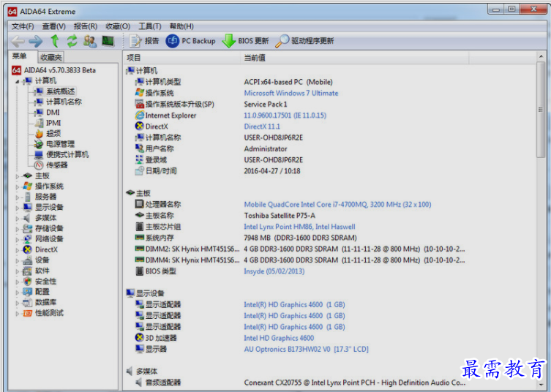Open the 报告 report button
This screenshot has height=392, width=551.
point(144,41)
